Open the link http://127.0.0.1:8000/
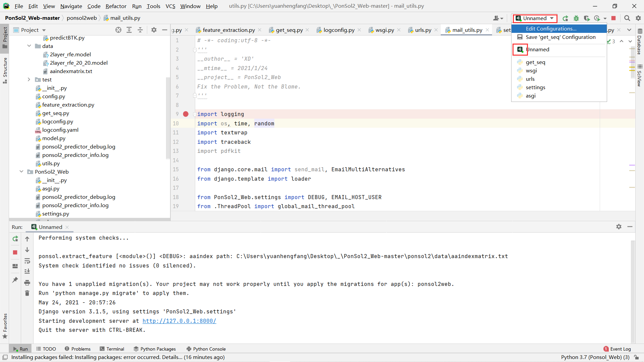The height and width of the screenshot is (362, 644). coord(179,321)
